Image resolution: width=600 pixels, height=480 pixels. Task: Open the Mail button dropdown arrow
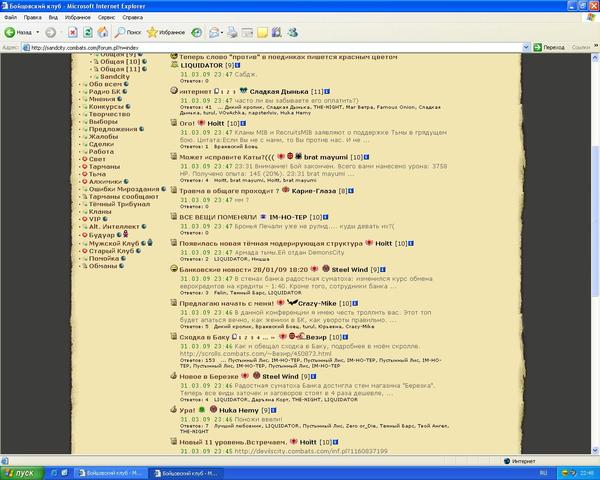(222, 33)
